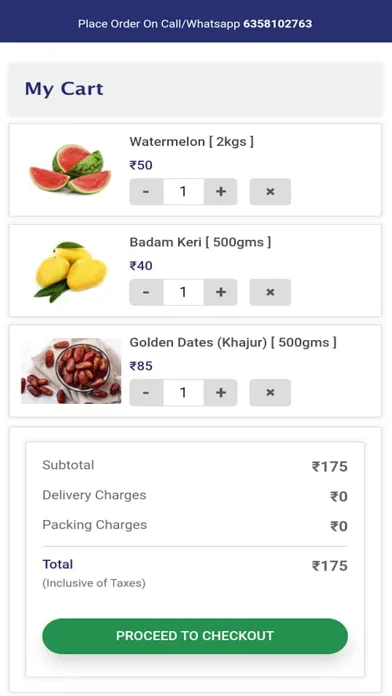
Task: Open Golden Dates (Khajur) product title
Action: 233,343
